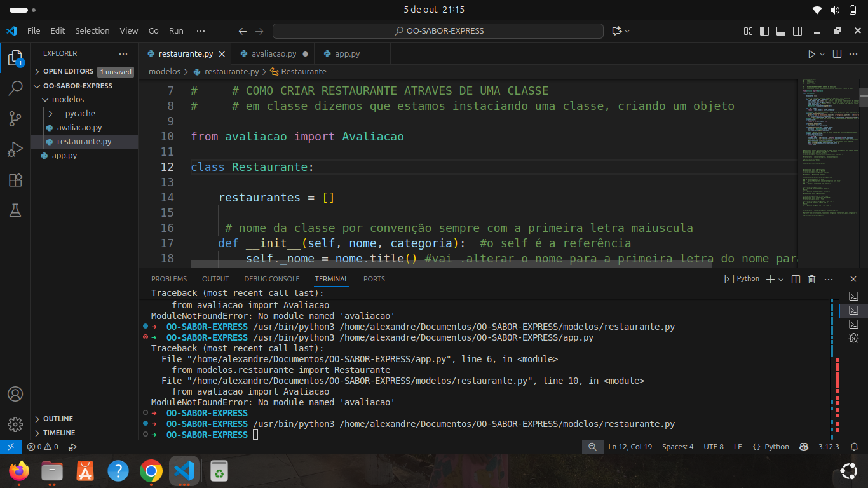Open the Search view in activity bar
The width and height of the screenshot is (868, 488).
click(15, 88)
